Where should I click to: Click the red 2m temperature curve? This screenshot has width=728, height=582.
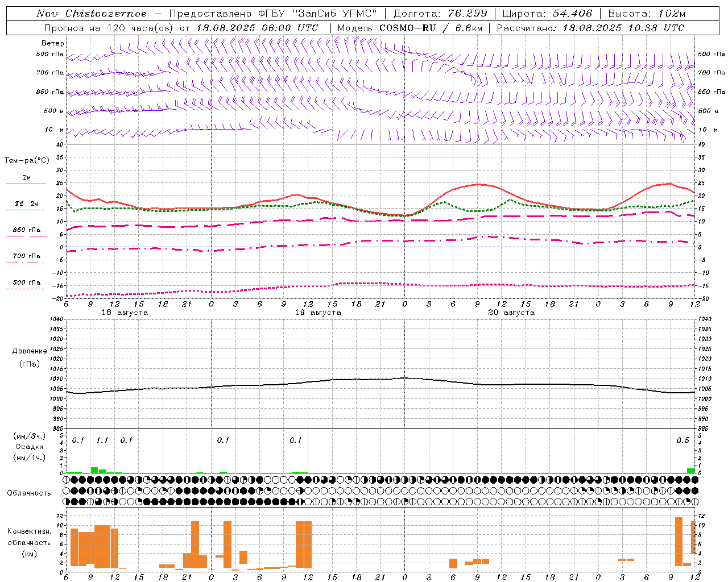coord(478,184)
